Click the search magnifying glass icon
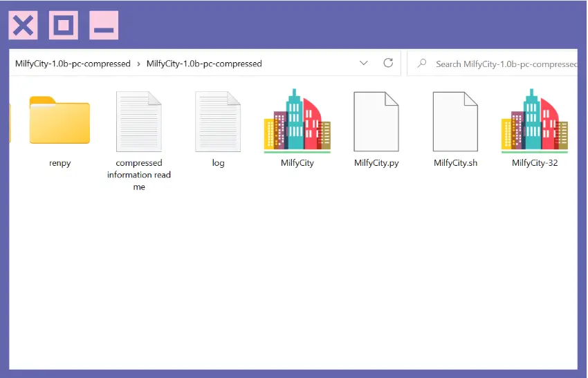This screenshot has height=378, width=588. tap(421, 64)
